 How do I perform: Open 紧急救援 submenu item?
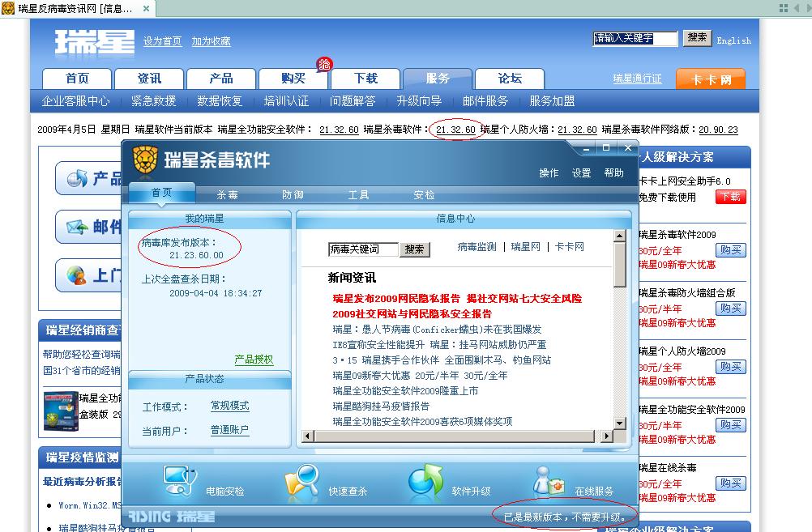tap(154, 101)
